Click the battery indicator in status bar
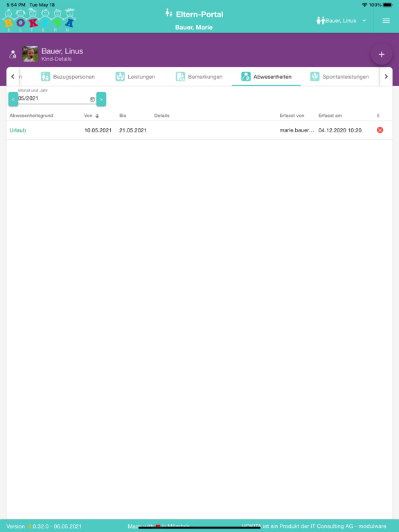The width and height of the screenshot is (399, 532). (x=387, y=5)
